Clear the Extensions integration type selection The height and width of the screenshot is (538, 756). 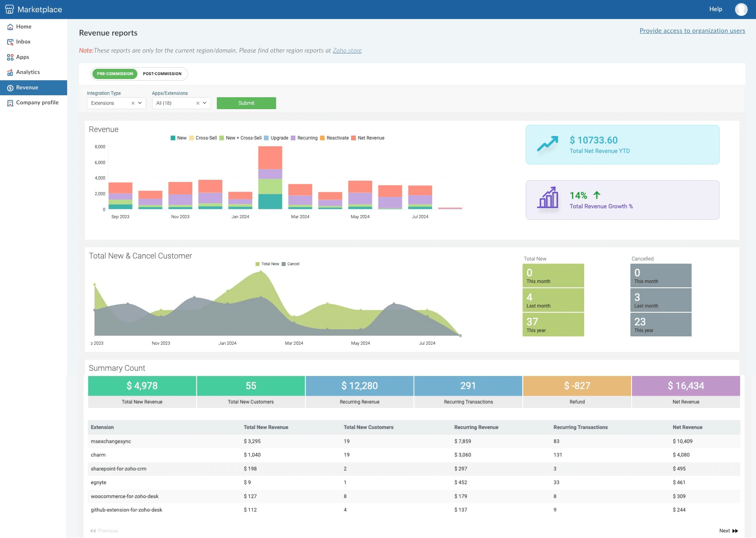pos(133,103)
